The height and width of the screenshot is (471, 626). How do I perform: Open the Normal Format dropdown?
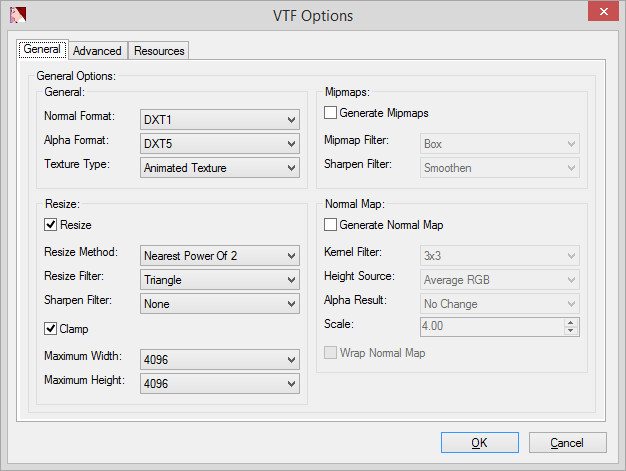(x=220, y=119)
